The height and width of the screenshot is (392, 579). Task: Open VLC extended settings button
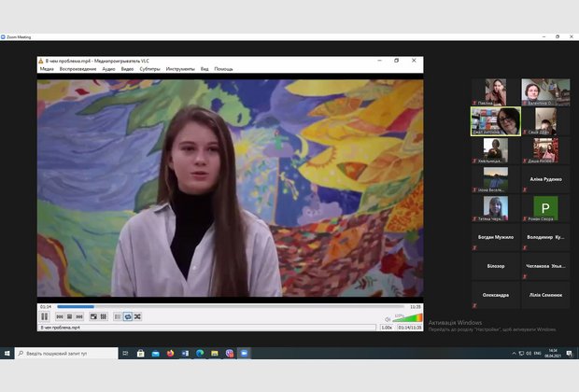pyautogui.click(x=103, y=316)
